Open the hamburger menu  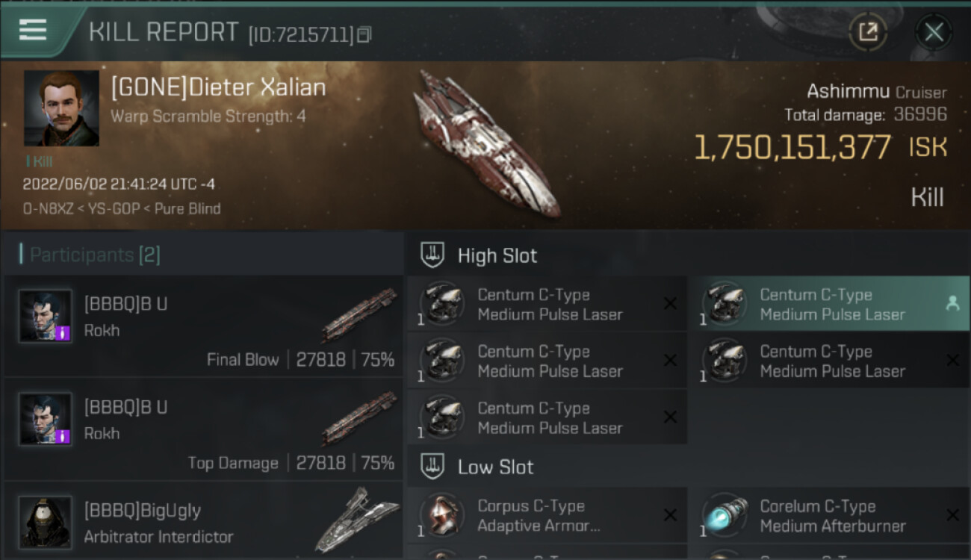tap(33, 30)
